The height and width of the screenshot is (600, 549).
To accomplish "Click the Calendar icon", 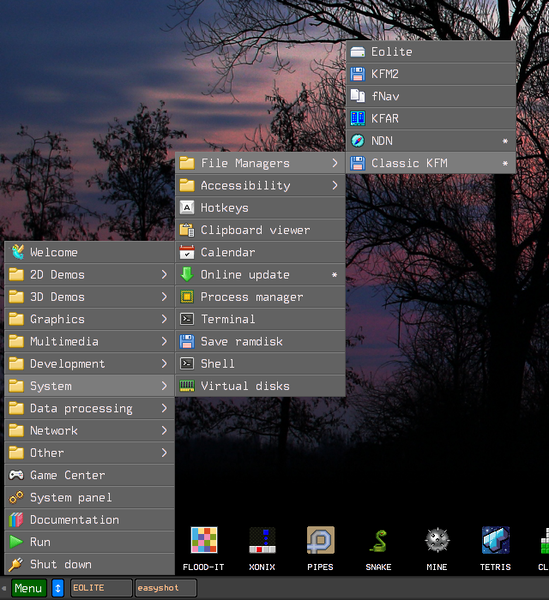I will (x=187, y=252).
